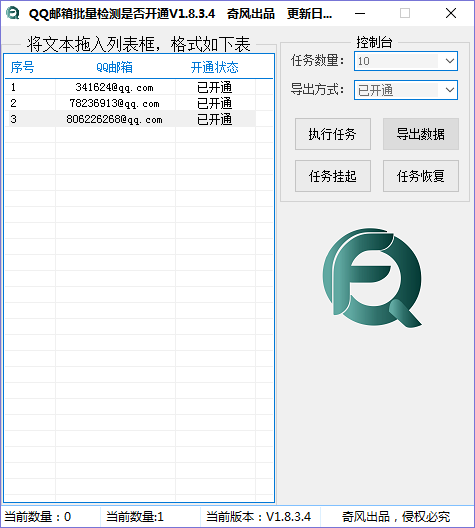Click the 开通状态 column header

point(215,67)
